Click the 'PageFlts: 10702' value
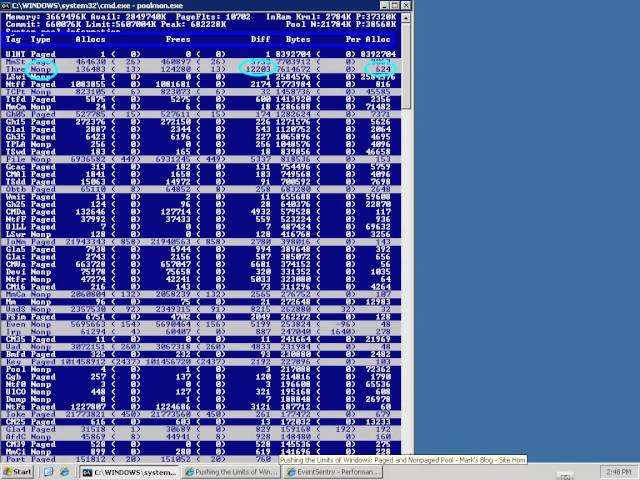The height and width of the screenshot is (480, 640). point(213,17)
